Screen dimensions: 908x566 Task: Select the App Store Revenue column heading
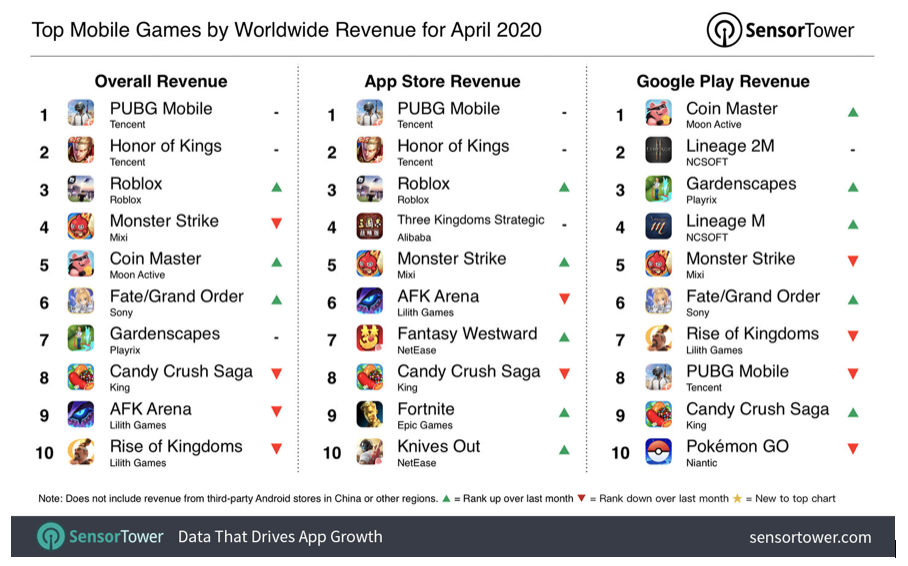(442, 81)
